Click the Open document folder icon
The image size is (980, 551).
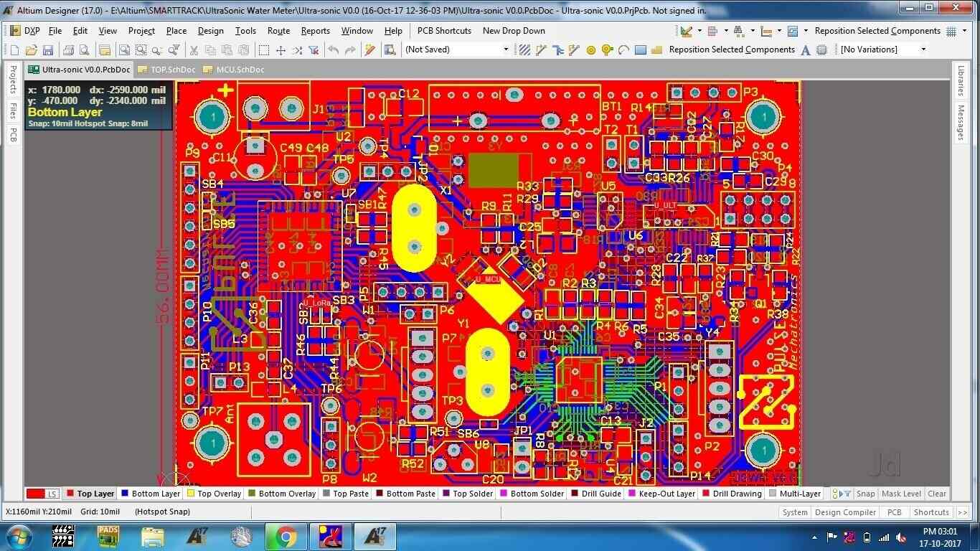coord(31,50)
